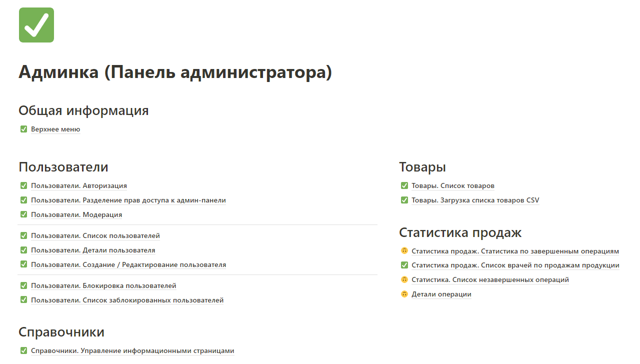Click the check emoji beside Детали пользователя

coord(23,250)
